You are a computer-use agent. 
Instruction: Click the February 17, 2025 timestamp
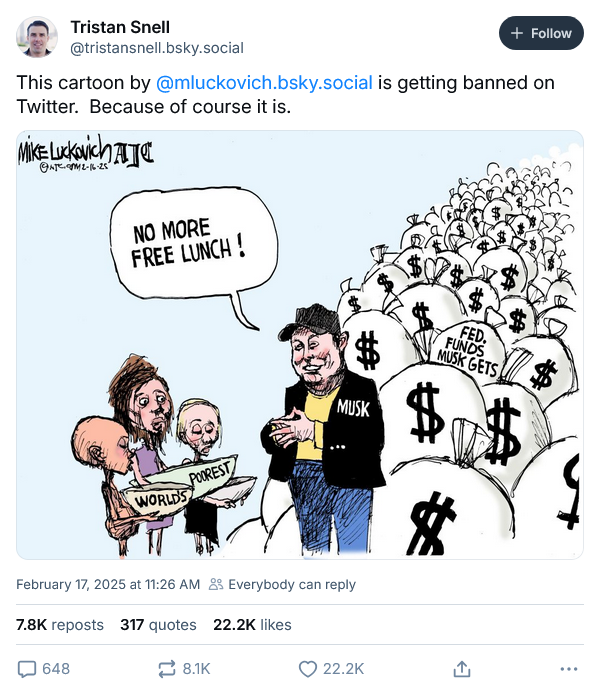tap(108, 584)
